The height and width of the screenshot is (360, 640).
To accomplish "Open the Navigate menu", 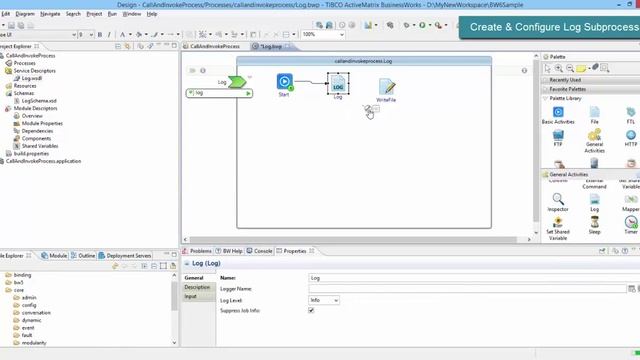I will pos(50,14).
